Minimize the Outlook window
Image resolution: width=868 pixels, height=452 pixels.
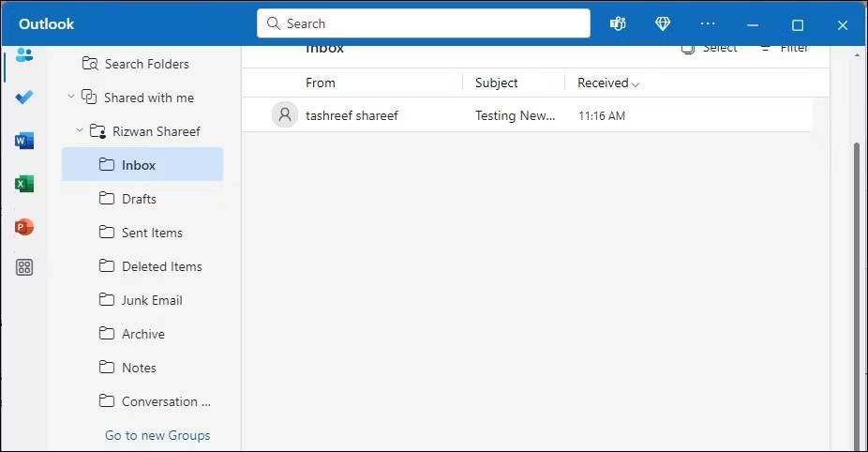click(753, 25)
